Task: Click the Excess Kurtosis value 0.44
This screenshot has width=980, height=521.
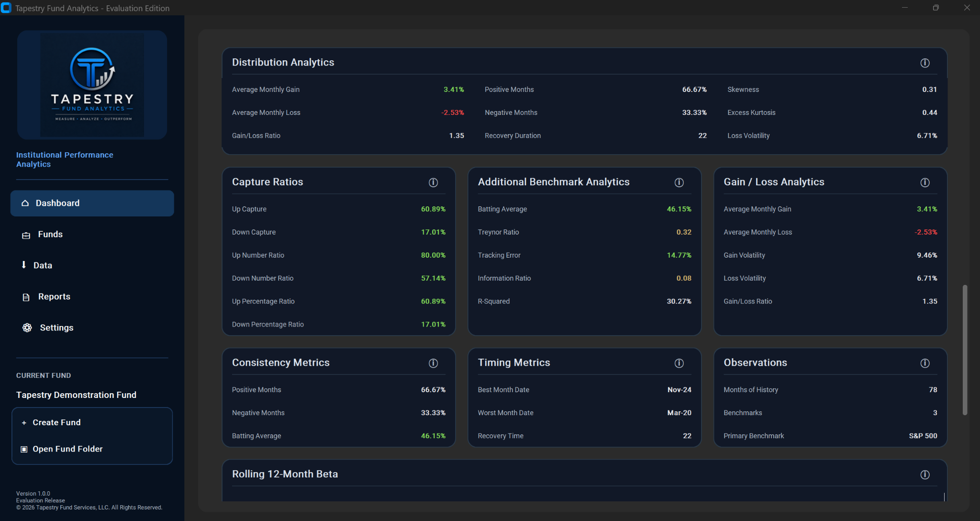Action: (929, 113)
